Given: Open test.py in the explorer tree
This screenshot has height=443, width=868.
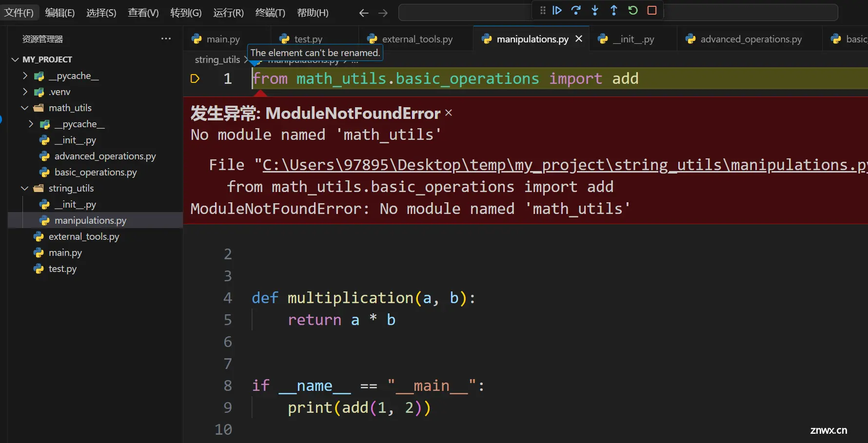Looking at the screenshot, I should (x=62, y=269).
